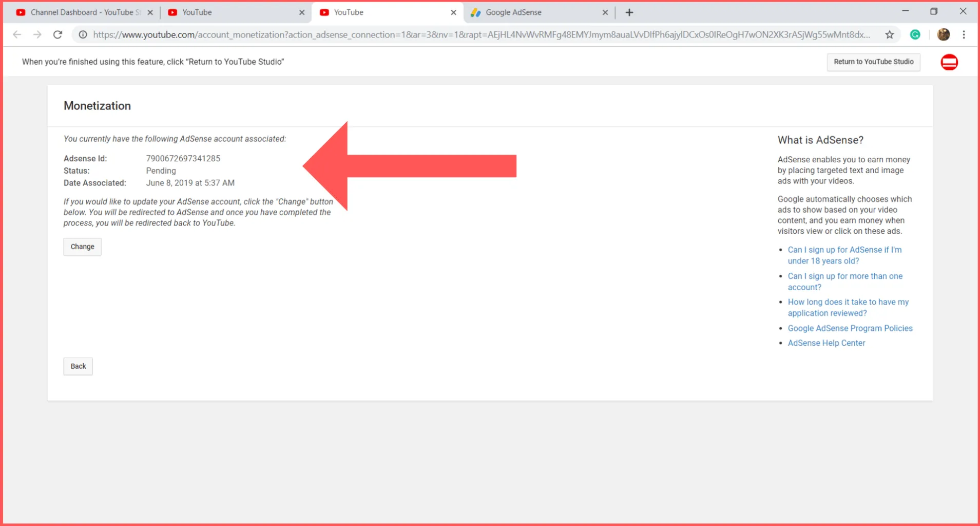Screen dimensions: 980x526
Task: Close the active YouTube tab
Action: coord(453,12)
